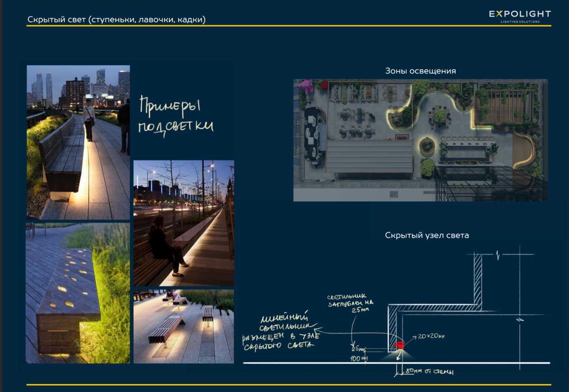This screenshot has height=392, width=569.
Task: Click the round illuminated planter on the plan
Action: pos(427,145)
